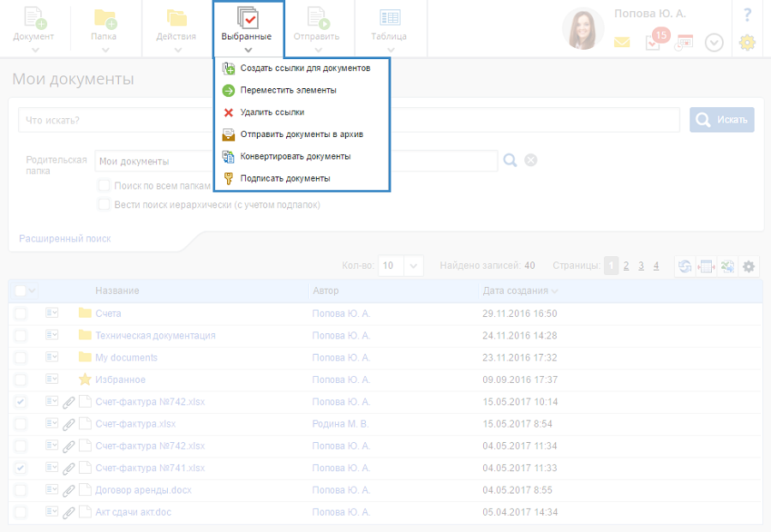The height and width of the screenshot is (532, 771).
Task: Open 'Расширенный поиск' link
Action: point(65,239)
